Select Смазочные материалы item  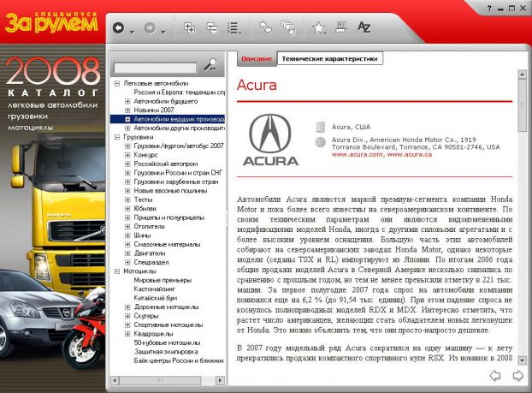[167, 244]
